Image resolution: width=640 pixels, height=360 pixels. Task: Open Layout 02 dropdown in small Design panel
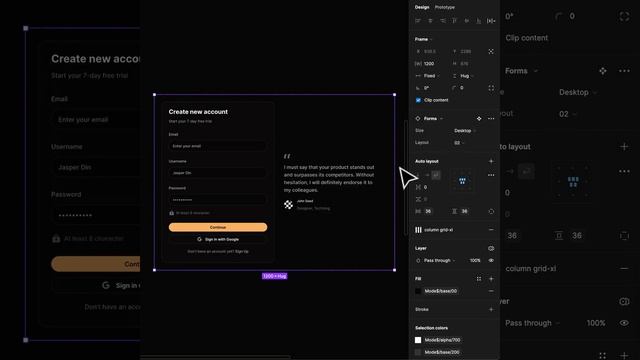[x=459, y=143]
